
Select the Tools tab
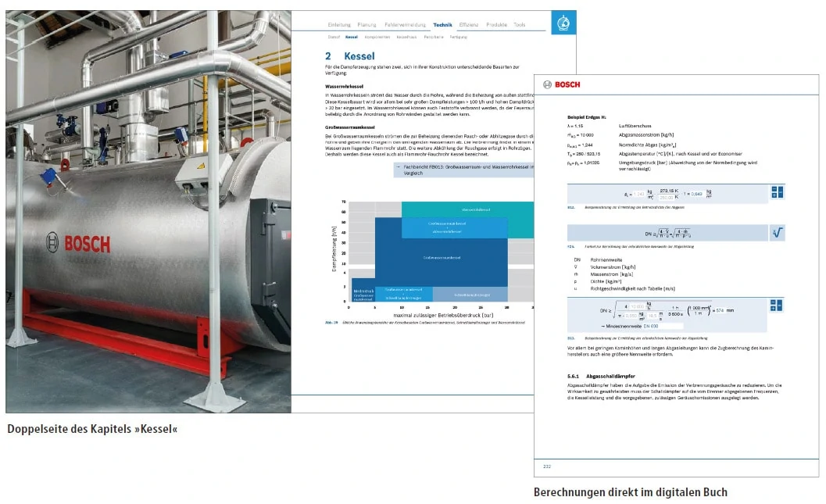520,25
